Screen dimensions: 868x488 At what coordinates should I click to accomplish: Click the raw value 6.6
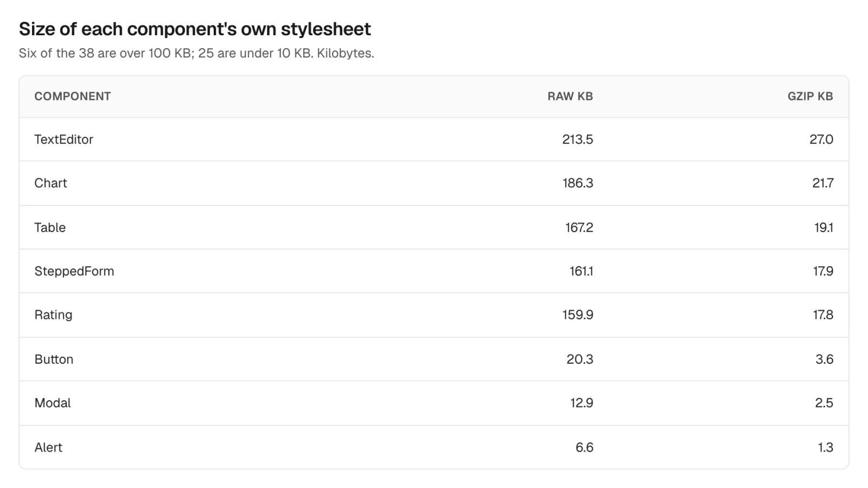[584, 447]
